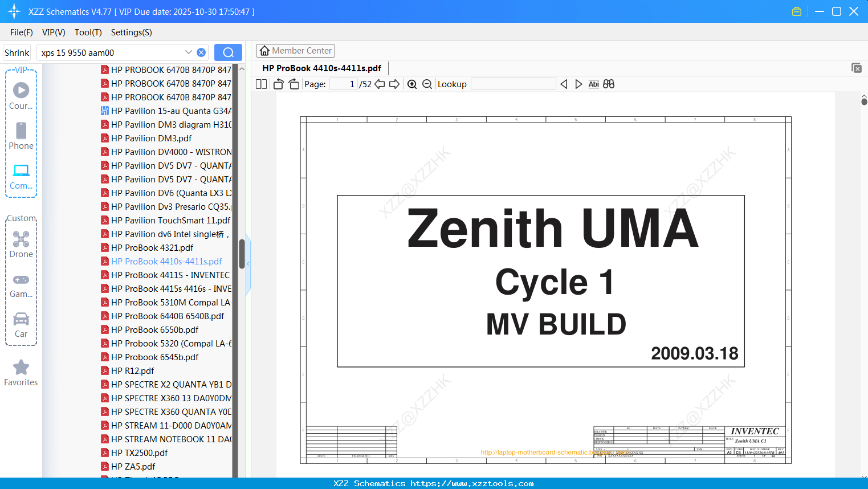868x489 pixels.
Task: Rotate the page counterclockwise
Action: pos(278,84)
